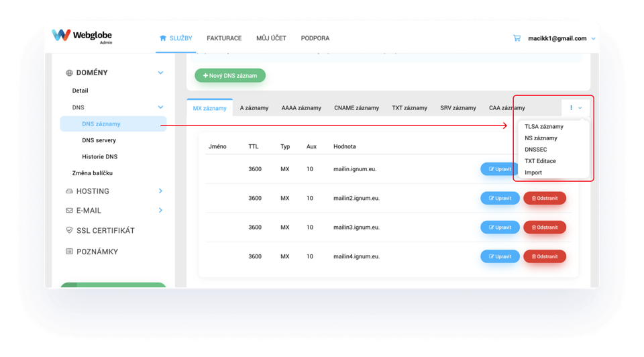The width and height of the screenshot is (644, 357).
Task: Click the mailin4.ignum.eu. value cell
Action: tap(356, 256)
